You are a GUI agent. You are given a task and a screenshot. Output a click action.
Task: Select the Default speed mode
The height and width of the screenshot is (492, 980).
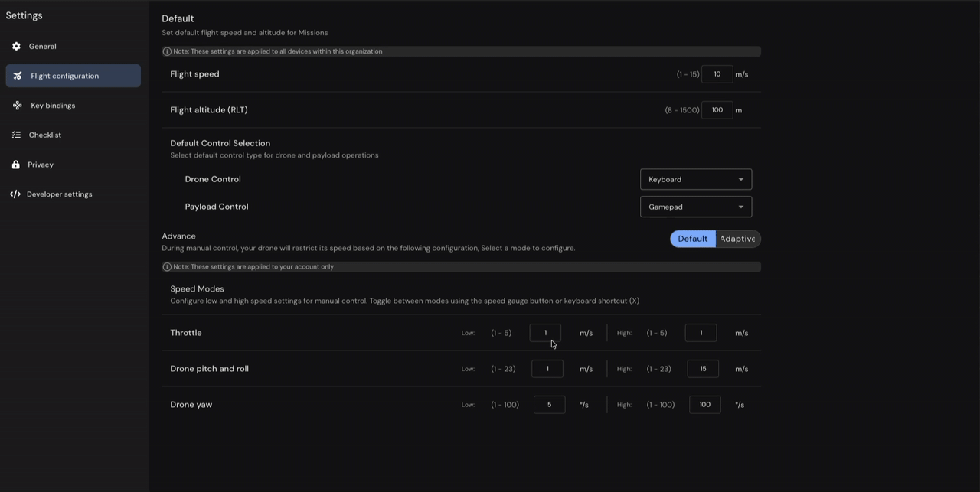click(x=692, y=239)
